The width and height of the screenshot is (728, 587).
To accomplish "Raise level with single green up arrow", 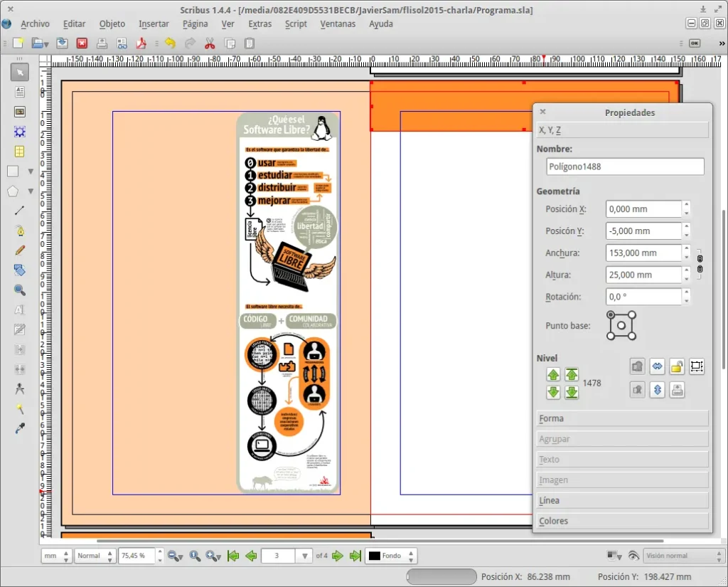I will tap(553, 374).
